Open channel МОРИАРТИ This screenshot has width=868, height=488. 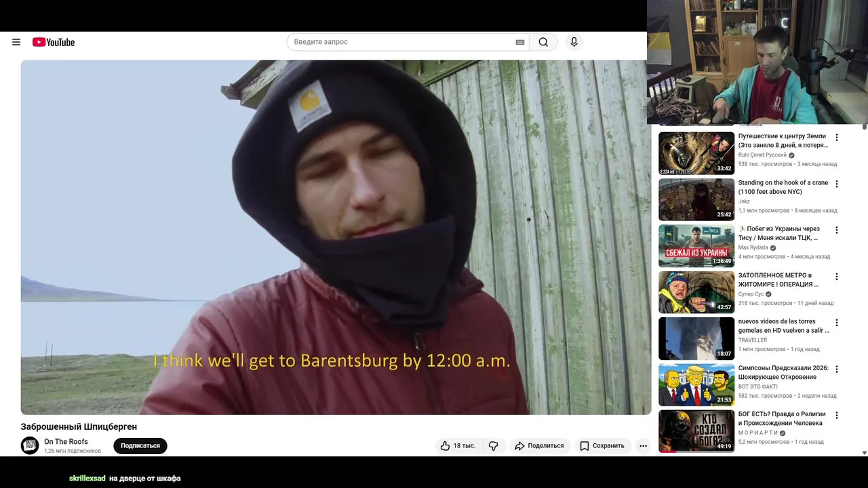pyautogui.click(x=758, y=433)
